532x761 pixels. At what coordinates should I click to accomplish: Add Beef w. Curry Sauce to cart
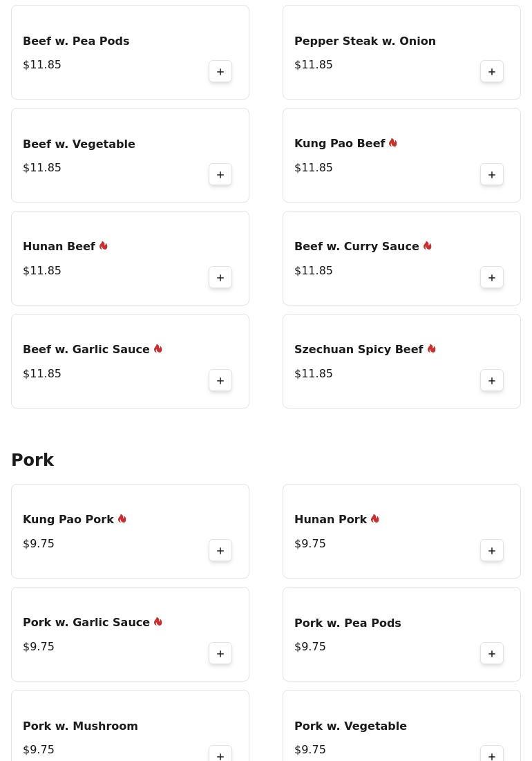[492, 278]
